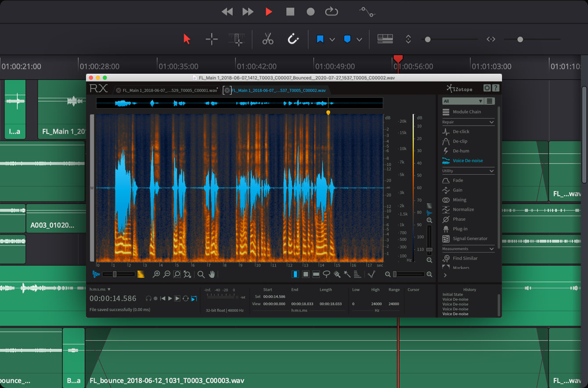Collapse the Utility section
This screenshot has width=588, height=388.
[492, 171]
